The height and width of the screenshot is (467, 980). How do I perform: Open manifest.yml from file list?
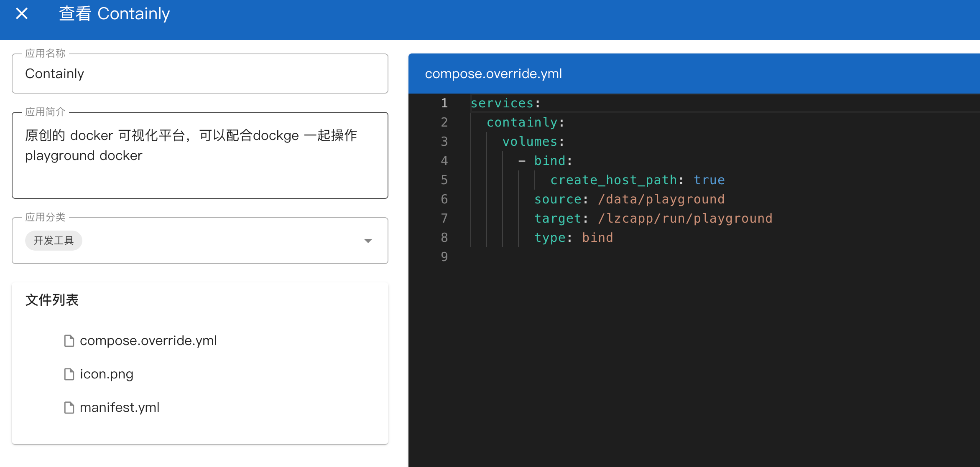(x=120, y=408)
